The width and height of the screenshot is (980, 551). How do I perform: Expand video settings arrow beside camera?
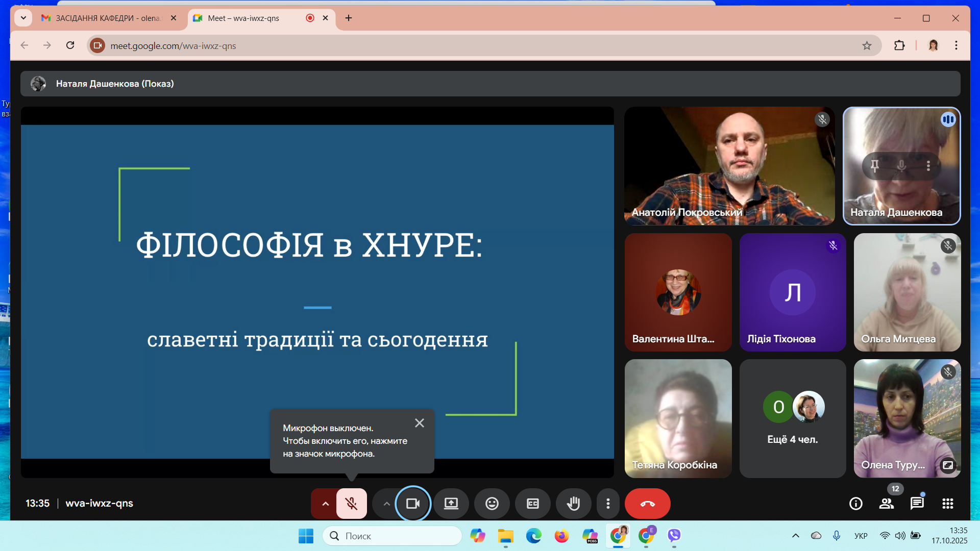pyautogui.click(x=386, y=504)
